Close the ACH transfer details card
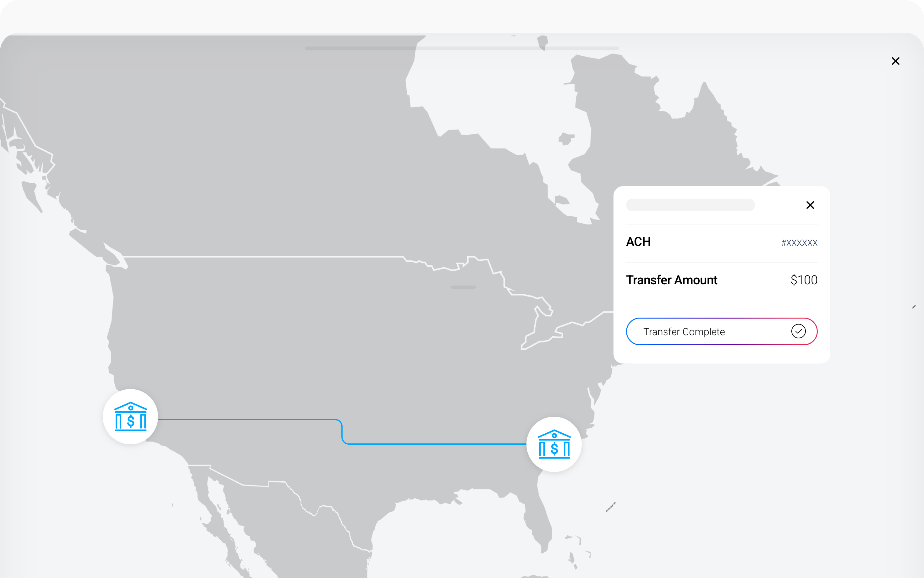Viewport: 924px width, 578px height. pyautogui.click(x=810, y=205)
